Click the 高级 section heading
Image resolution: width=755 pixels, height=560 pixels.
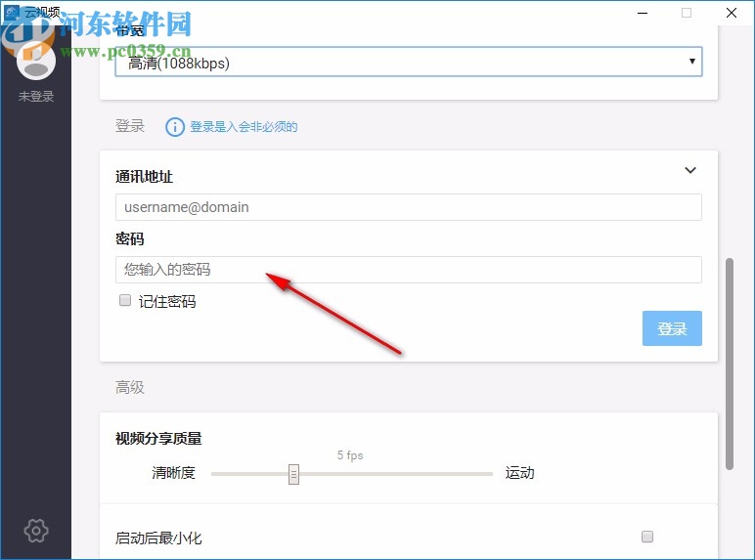coord(130,387)
